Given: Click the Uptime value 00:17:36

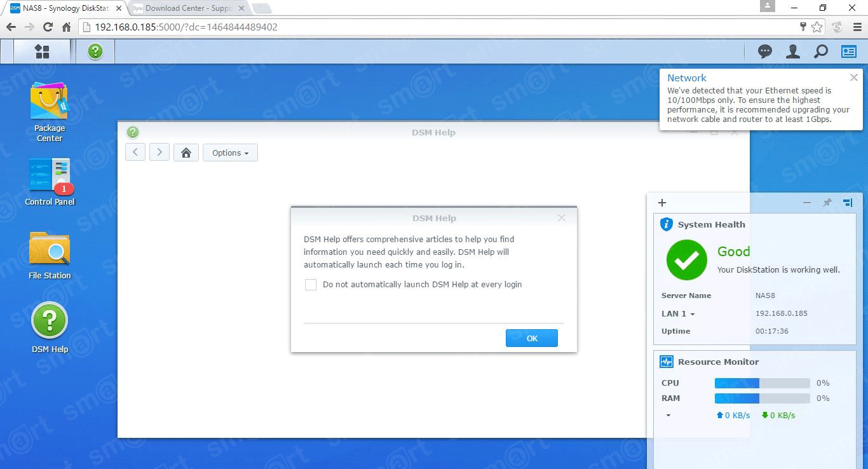Looking at the screenshot, I should click(771, 331).
